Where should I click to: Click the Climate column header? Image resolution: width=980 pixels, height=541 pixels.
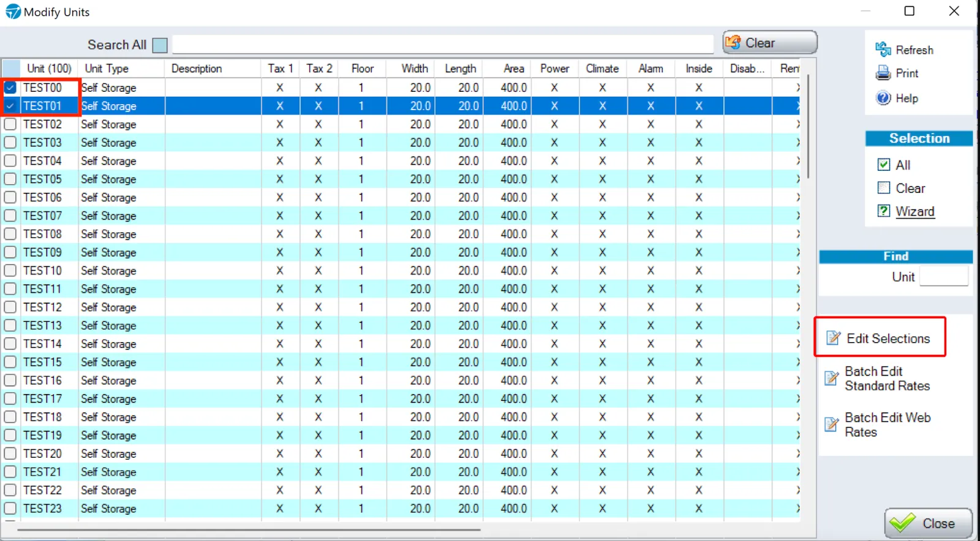coord(602,69)
